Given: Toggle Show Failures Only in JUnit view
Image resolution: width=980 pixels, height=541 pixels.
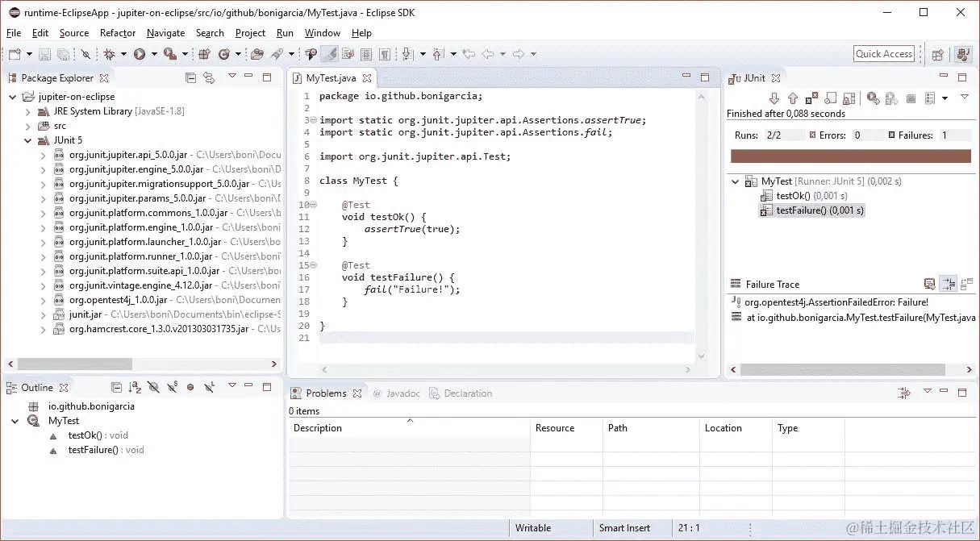Looking at the screenshot, I should 811,98.
